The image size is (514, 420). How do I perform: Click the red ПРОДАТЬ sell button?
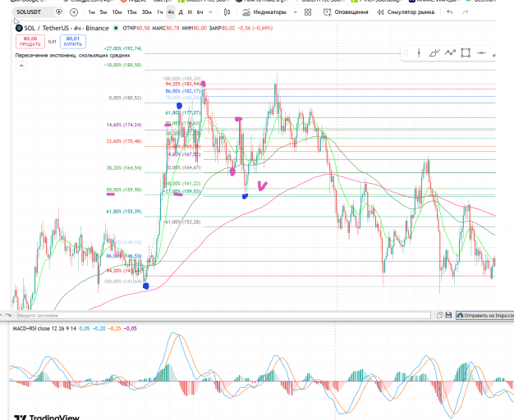click(x=30, y=42)
